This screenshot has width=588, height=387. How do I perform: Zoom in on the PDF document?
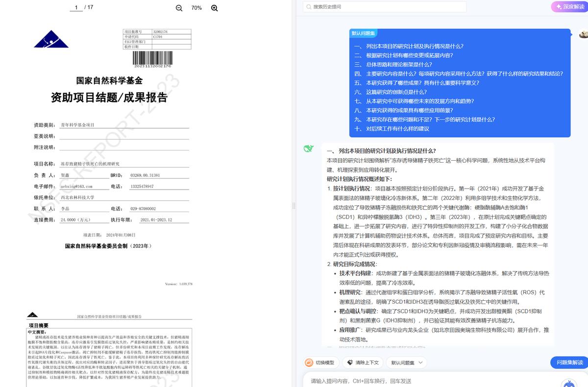214,8
